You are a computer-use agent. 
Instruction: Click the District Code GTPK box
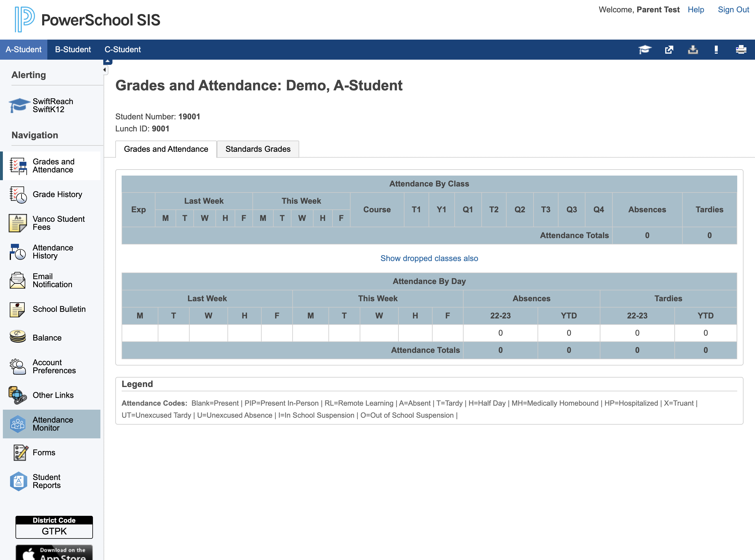tap(54, 528)
